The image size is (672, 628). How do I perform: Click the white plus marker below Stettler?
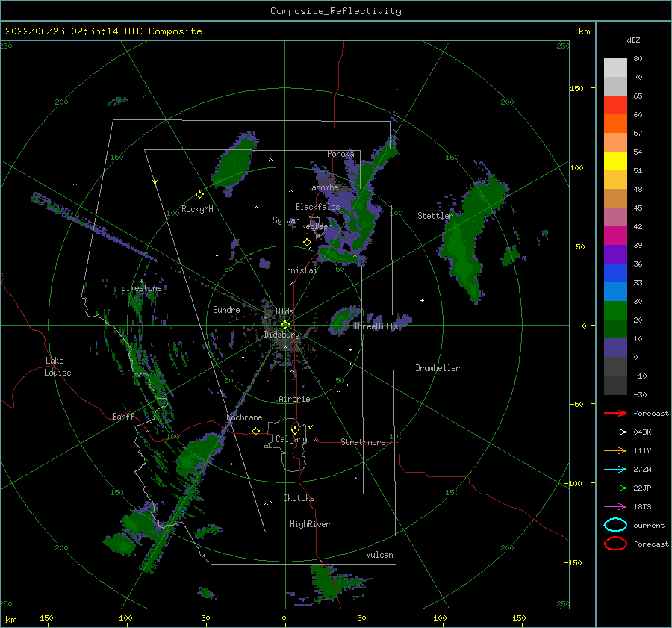point(422,300)
